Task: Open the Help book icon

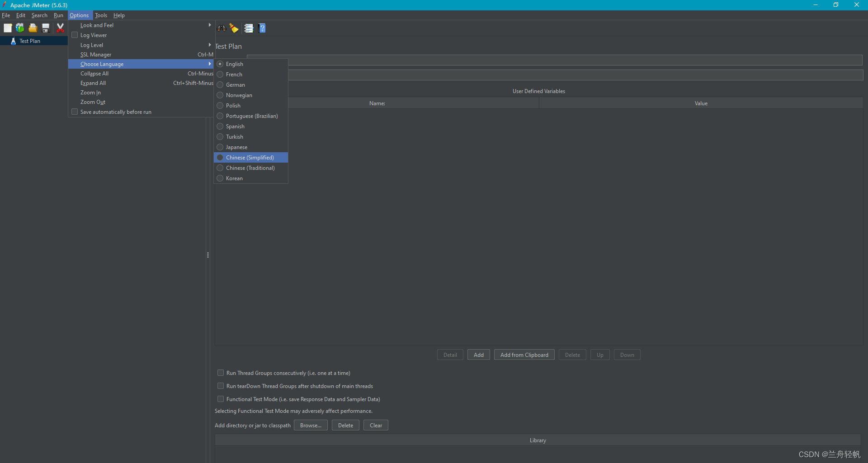Action: 262,28
